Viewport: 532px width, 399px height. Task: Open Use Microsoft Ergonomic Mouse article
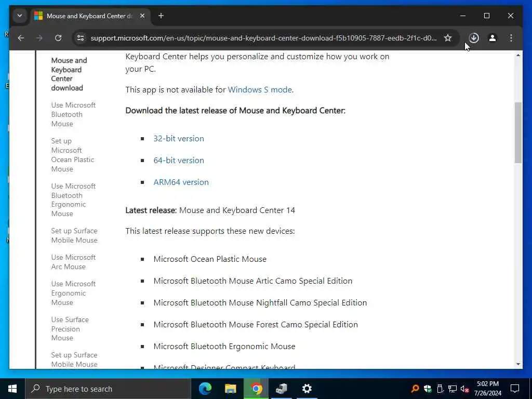point(73,293)
